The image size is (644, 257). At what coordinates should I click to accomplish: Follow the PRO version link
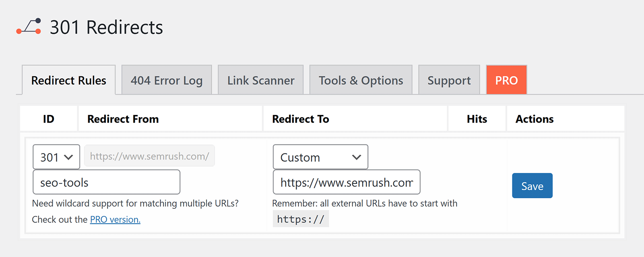114,219
